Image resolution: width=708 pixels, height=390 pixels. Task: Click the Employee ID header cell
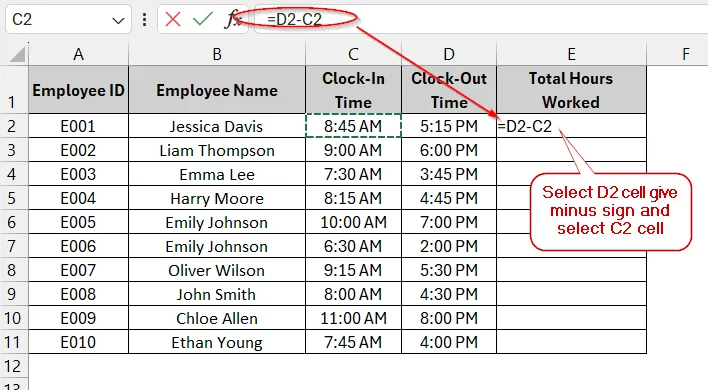pyautogui.click(x=79, y=90)
